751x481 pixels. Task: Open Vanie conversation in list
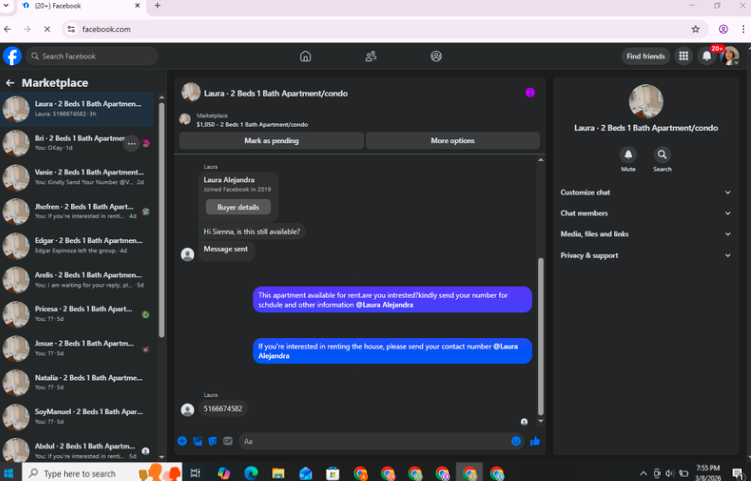coord(78,177)
